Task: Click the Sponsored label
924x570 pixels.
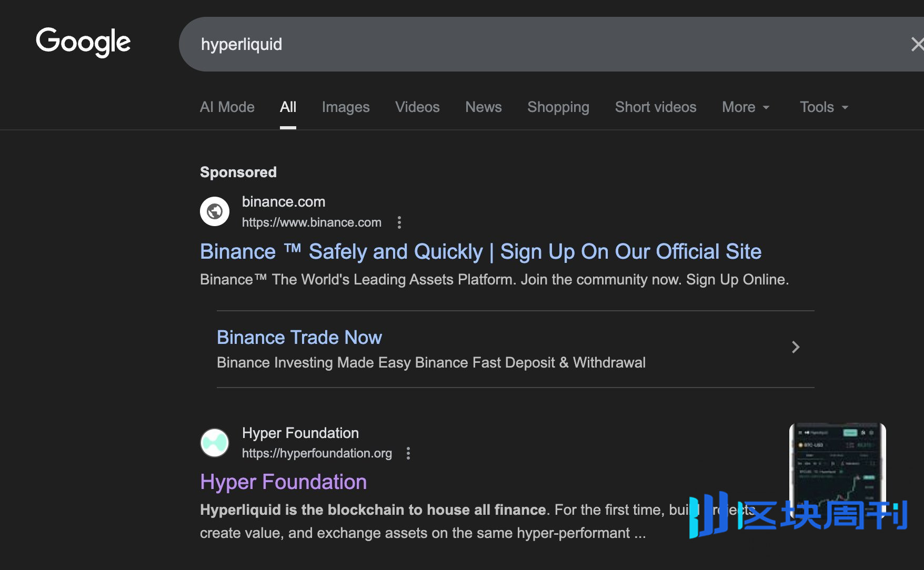Action: (x=238, y=172)
